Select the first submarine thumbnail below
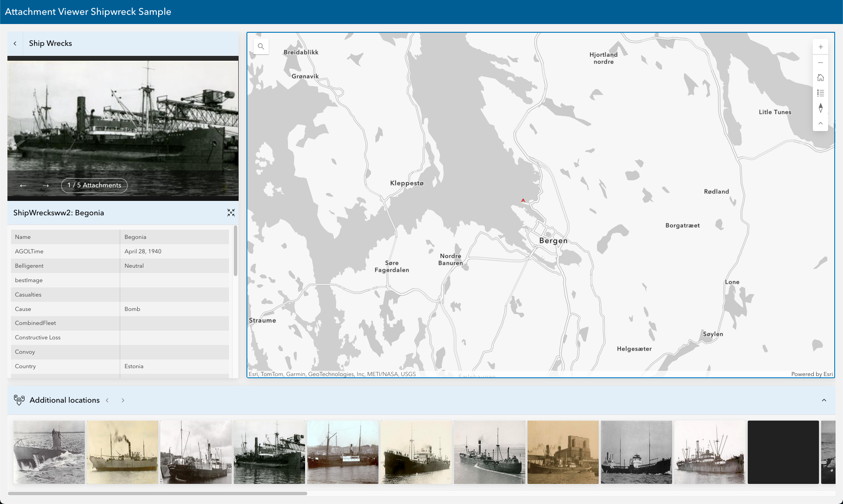 click(49, 452)
